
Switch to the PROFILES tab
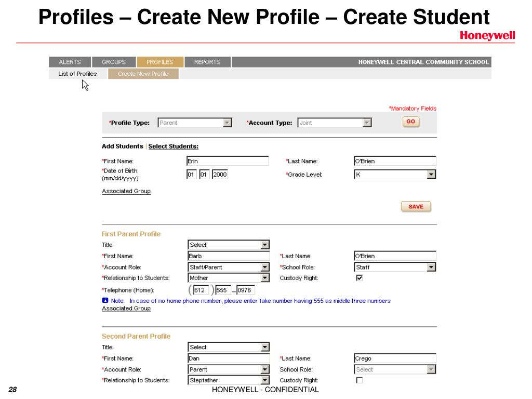pos(160,62)
